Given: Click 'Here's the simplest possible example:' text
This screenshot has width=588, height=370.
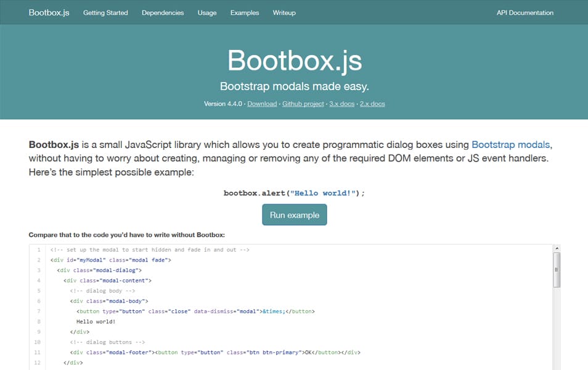Looking at the screenshot, I should (x=112, y=172).
